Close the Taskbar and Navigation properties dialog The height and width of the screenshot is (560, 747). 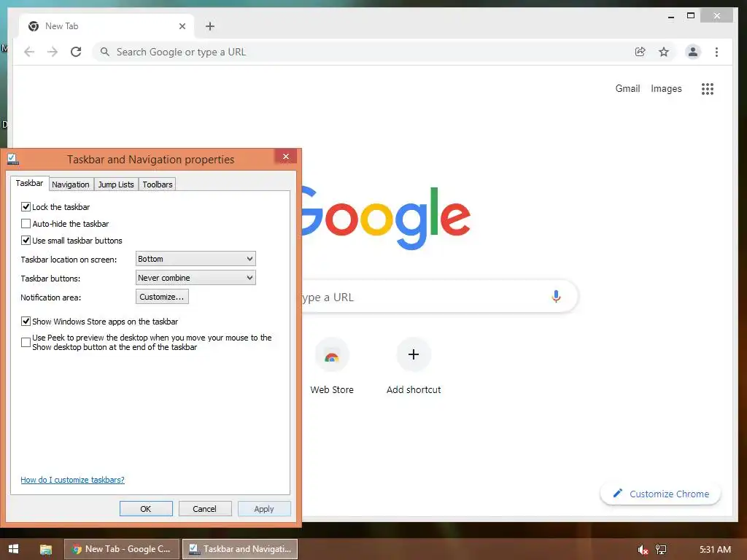286,156
